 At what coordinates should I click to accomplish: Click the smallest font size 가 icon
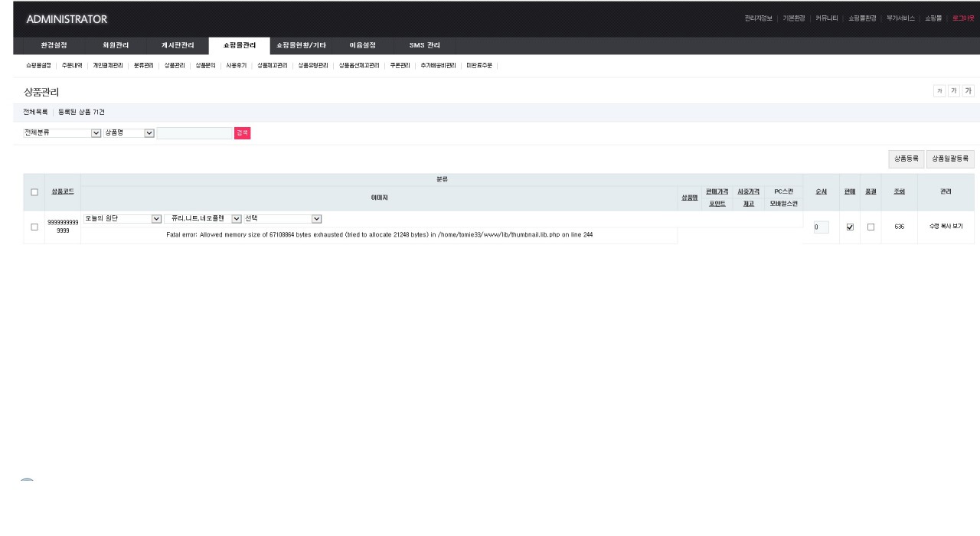tap(939, 91)
